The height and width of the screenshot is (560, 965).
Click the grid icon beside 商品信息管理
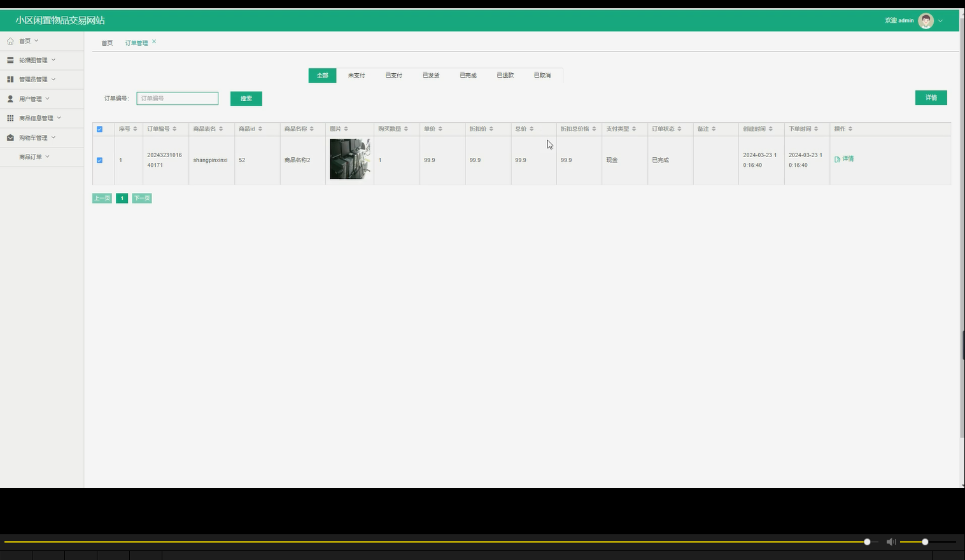point(10,118)
